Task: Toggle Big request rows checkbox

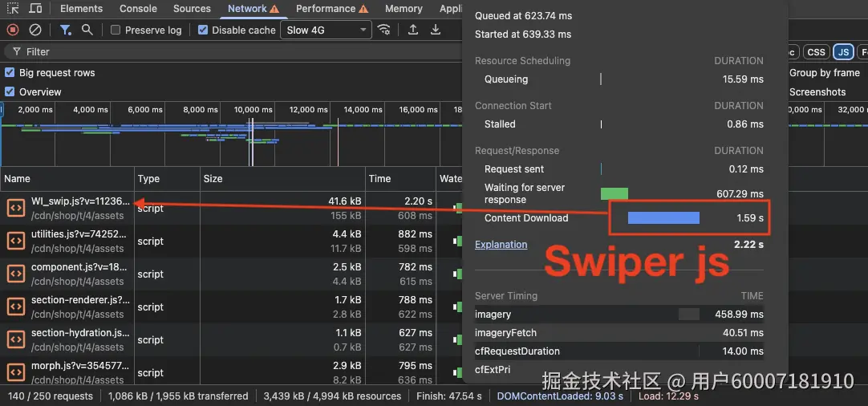Action: [x=10, y=72]
